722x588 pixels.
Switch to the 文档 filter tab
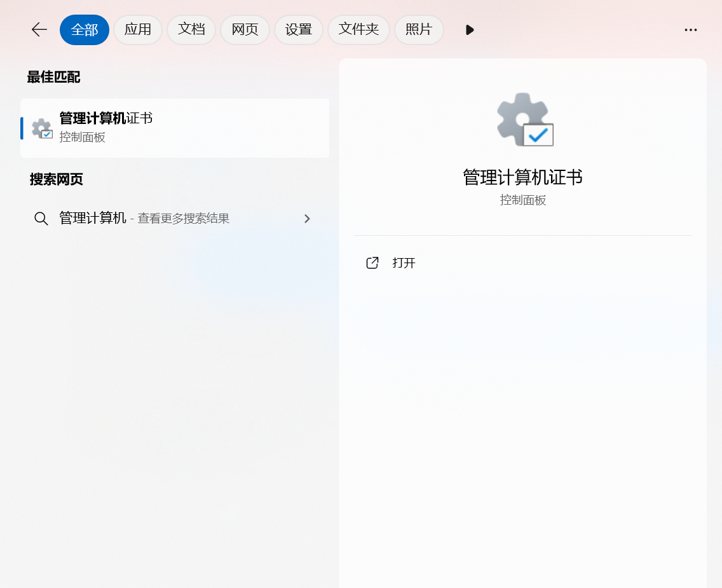pos(191,30)
